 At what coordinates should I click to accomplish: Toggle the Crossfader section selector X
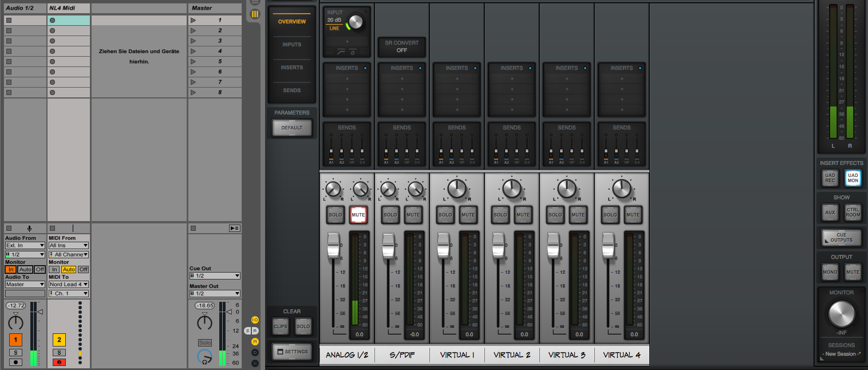click(x=255, y=363)
